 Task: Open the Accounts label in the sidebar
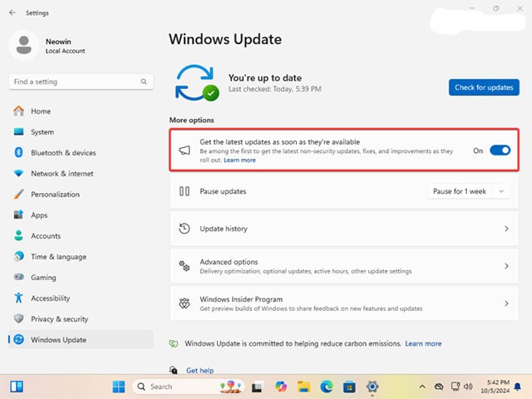tap(46, 236)
